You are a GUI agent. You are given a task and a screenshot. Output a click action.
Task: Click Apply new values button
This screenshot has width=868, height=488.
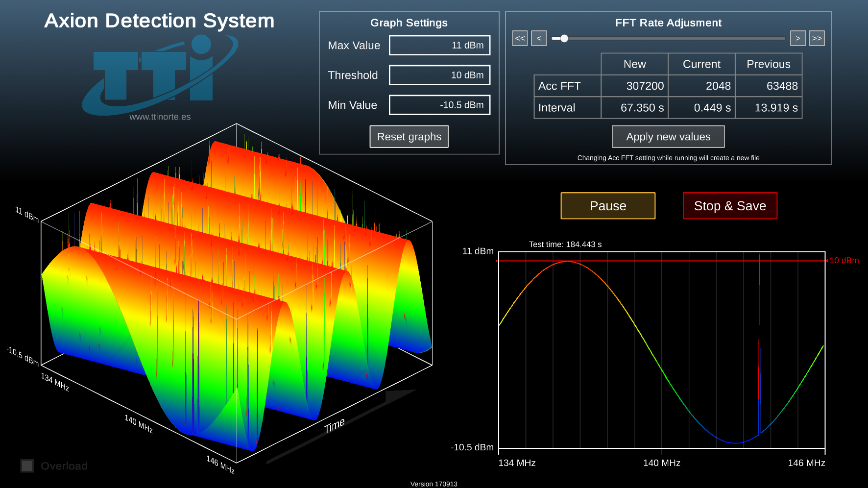[x=668, y=137]
